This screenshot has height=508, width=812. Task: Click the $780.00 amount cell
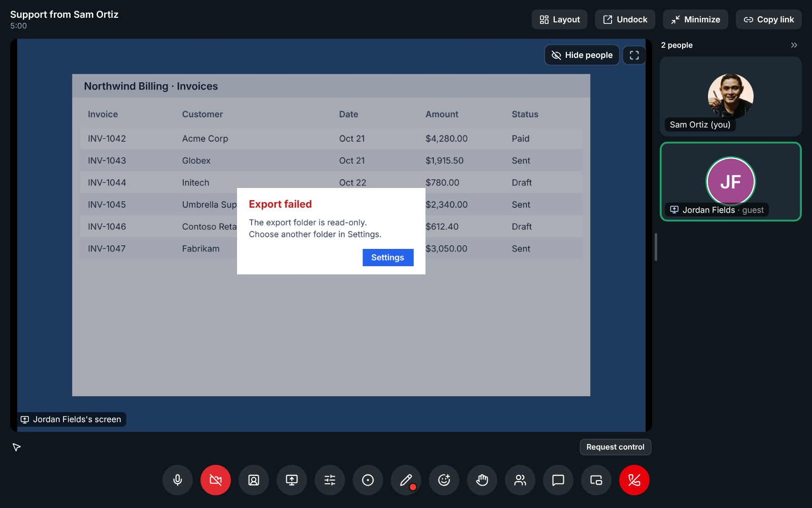coord(443,182)
